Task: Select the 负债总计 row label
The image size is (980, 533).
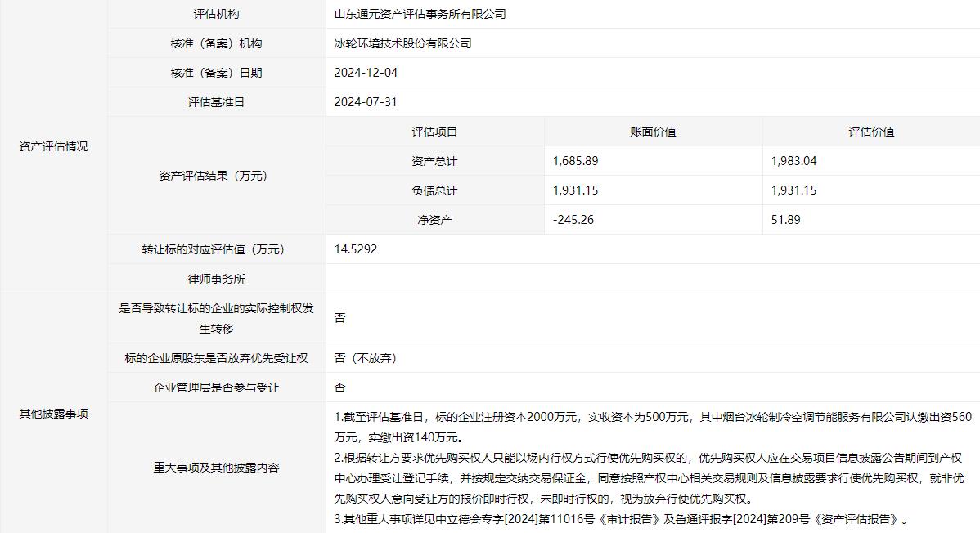Action: tap(435, 190)
